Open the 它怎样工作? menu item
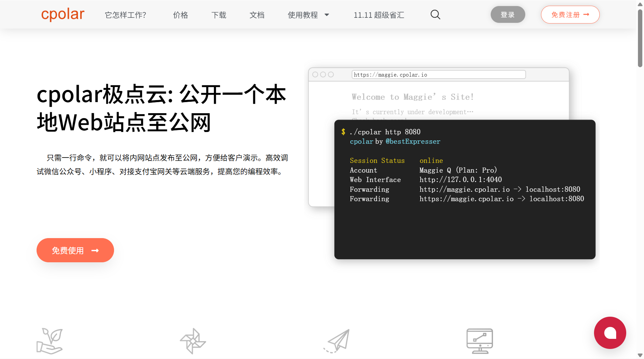This screenshot has width=644, height=359. point(125,15)
